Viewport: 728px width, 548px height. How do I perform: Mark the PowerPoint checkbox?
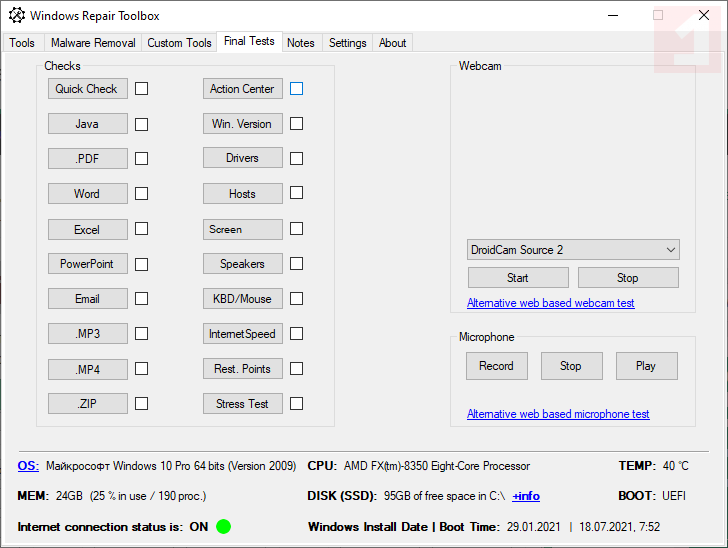pyautogui.click(x=142, y=264)
